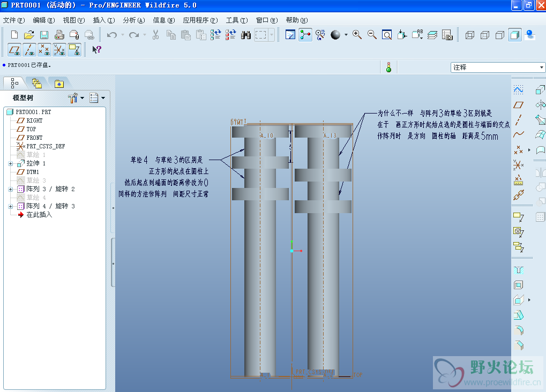Viewport: 546px width, 392px height.
Task: Click the Zoom In magnifier
Action: click(x=357, y=35)
